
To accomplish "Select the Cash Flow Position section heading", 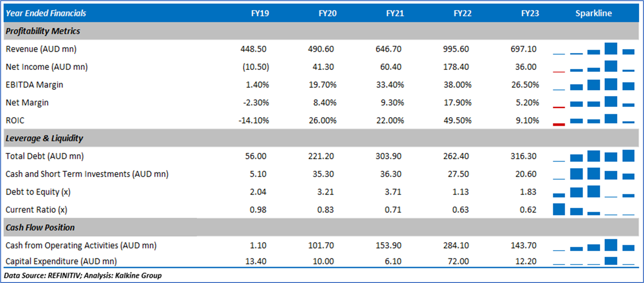I will [x=40, y=227].
